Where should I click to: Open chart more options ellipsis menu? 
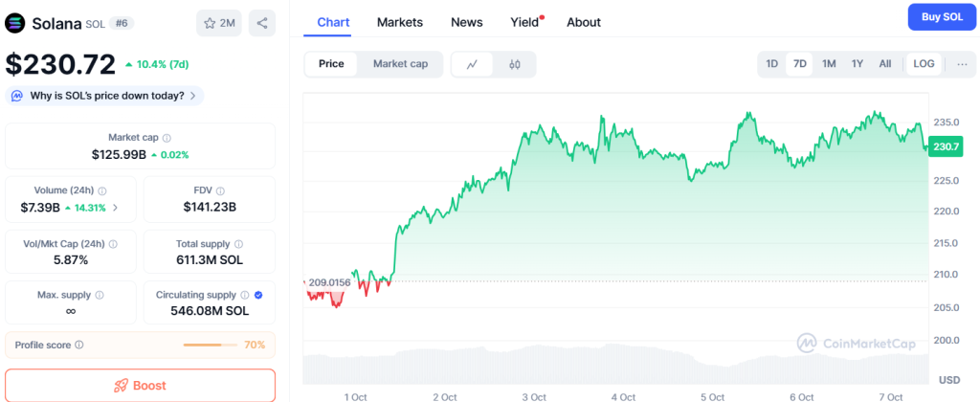962,64
